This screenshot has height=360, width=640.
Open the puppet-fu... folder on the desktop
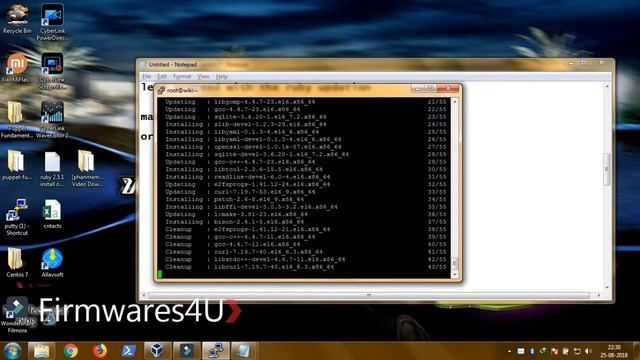click(17, 165)
